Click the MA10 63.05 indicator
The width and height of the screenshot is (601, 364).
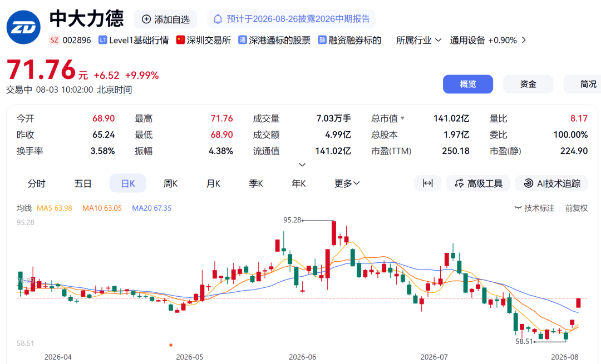click(102, 208)
